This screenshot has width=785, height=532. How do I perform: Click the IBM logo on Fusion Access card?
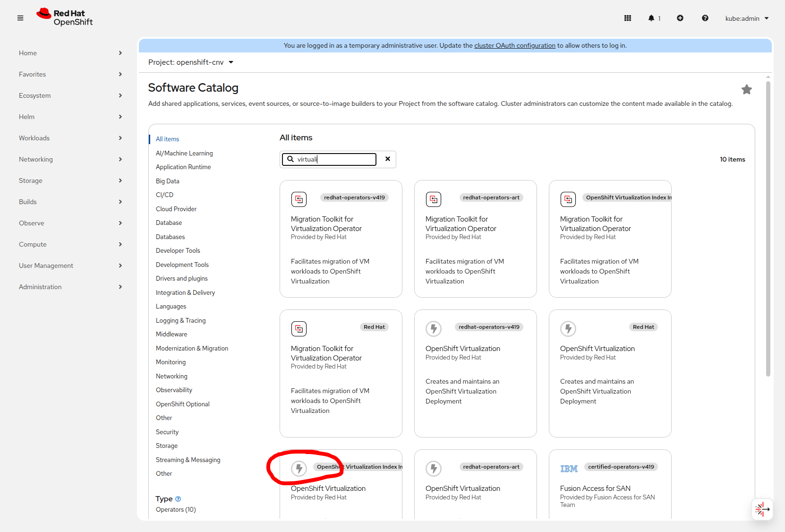(x=569, y=469)
